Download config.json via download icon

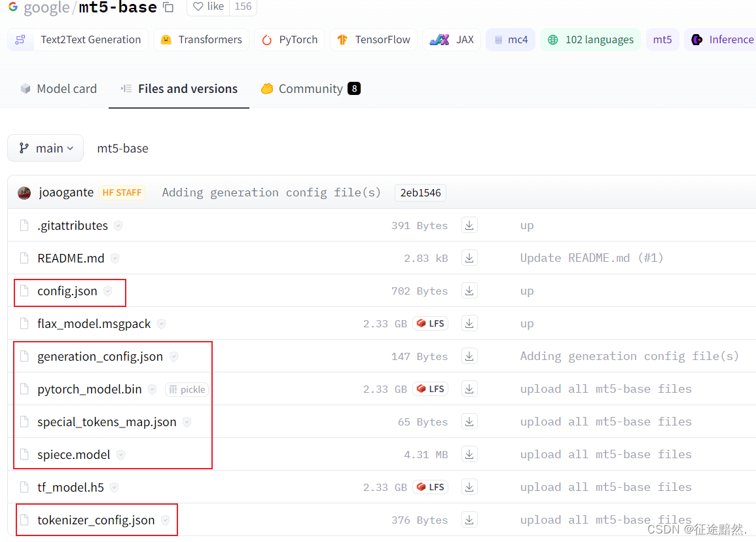[x=469, y=291]
